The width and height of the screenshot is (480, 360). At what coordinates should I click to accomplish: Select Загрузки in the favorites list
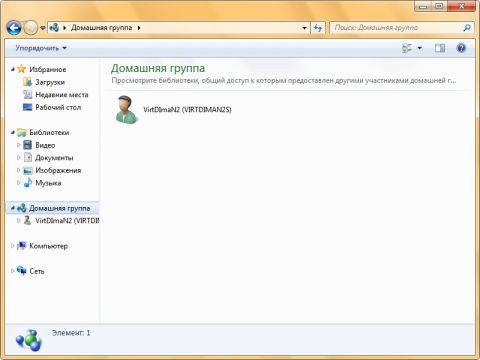click(50, 82)
